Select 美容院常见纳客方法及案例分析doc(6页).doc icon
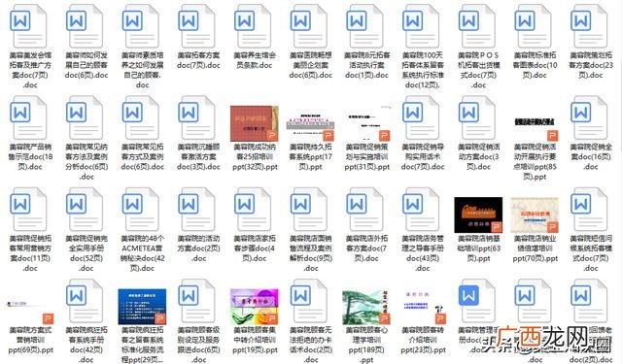622x364 pixels. click(x=85, y=118)
